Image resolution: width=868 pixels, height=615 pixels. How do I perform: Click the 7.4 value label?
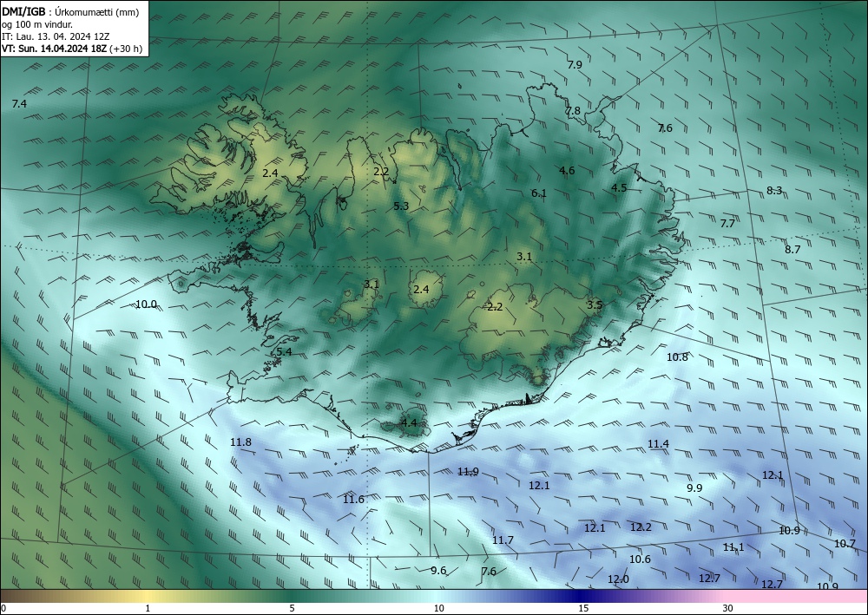pos(19,103)
